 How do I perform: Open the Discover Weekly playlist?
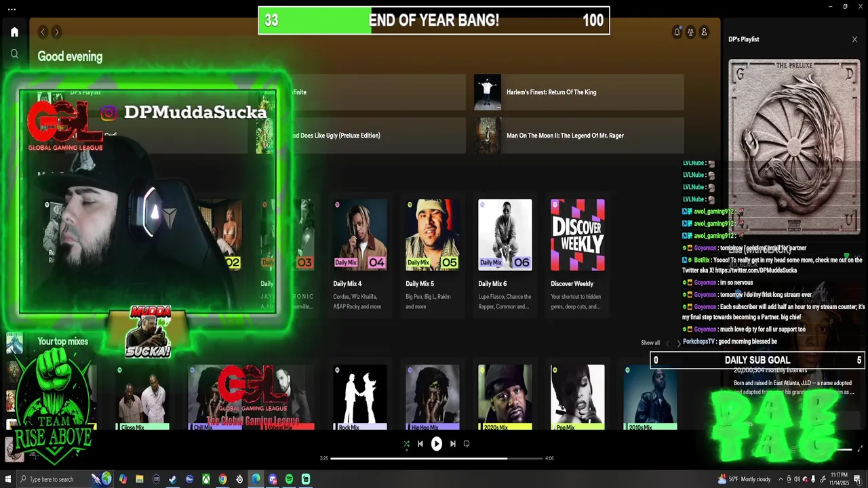578,255
